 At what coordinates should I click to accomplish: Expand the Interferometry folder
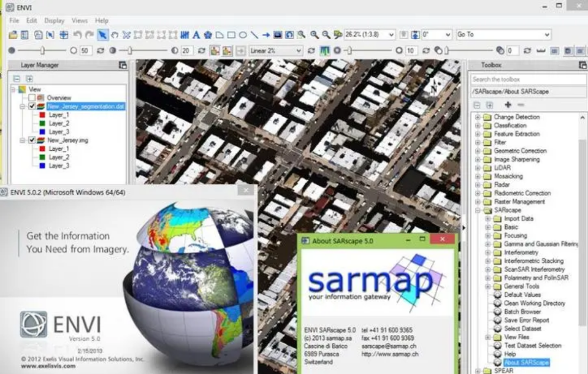pos(487,253)
